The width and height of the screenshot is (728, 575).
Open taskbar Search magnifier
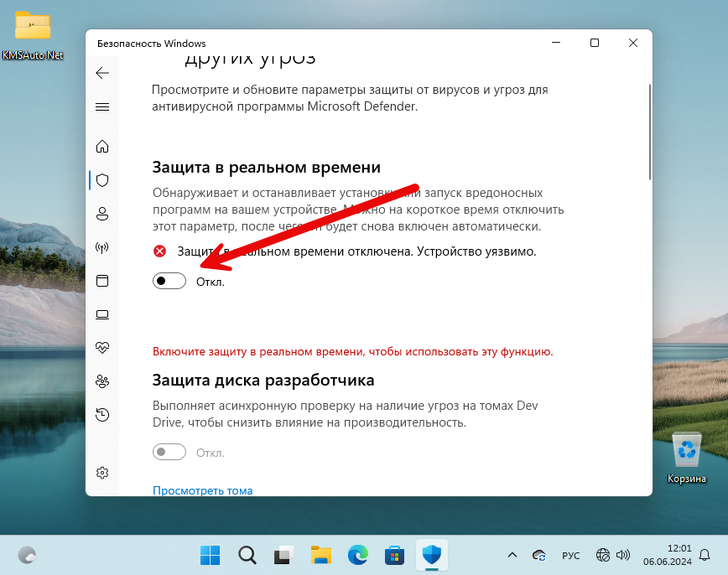247,555
